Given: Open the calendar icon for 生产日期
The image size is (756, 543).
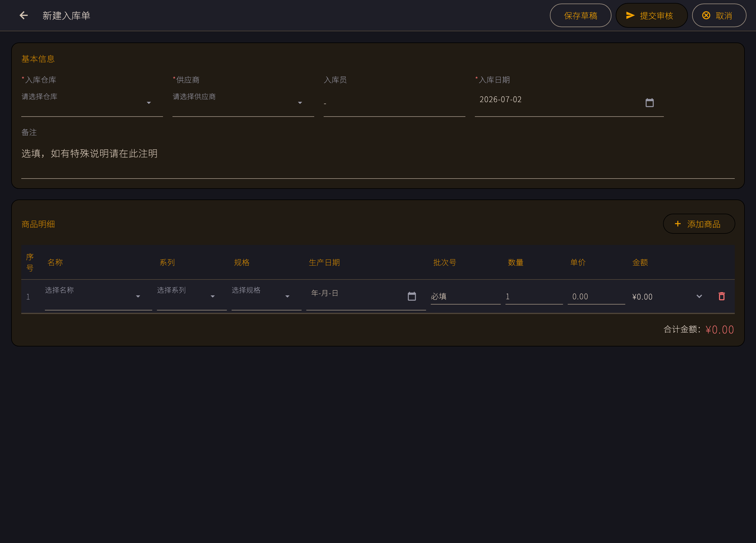Looking at the screenshot, I should pyautogui.click(x=412, y=296).
